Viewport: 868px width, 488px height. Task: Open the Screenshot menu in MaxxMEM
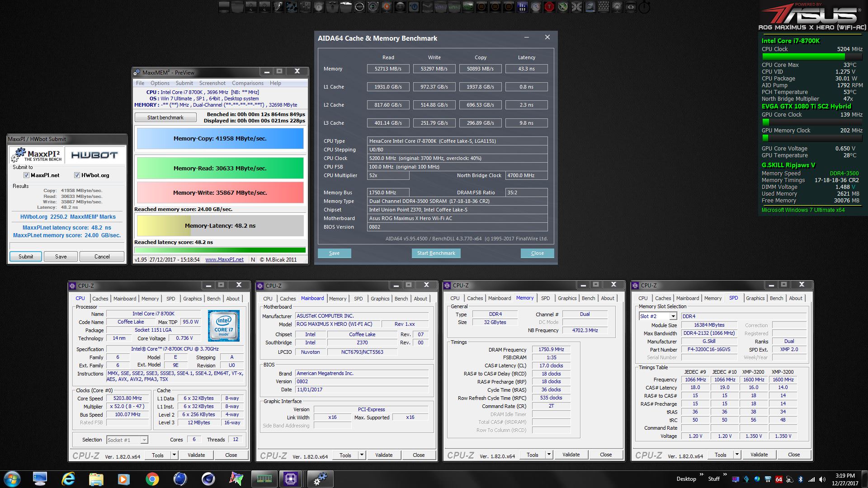click(212, 83)
